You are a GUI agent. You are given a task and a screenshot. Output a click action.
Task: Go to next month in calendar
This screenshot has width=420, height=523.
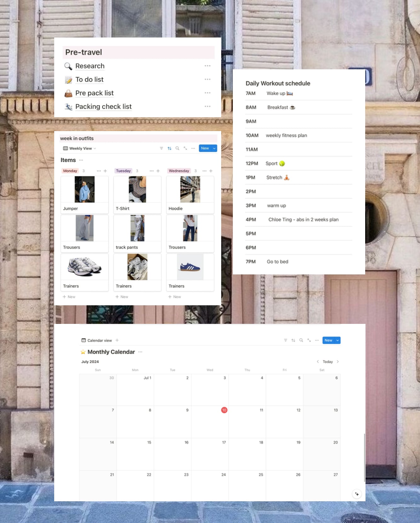point(338,362)
